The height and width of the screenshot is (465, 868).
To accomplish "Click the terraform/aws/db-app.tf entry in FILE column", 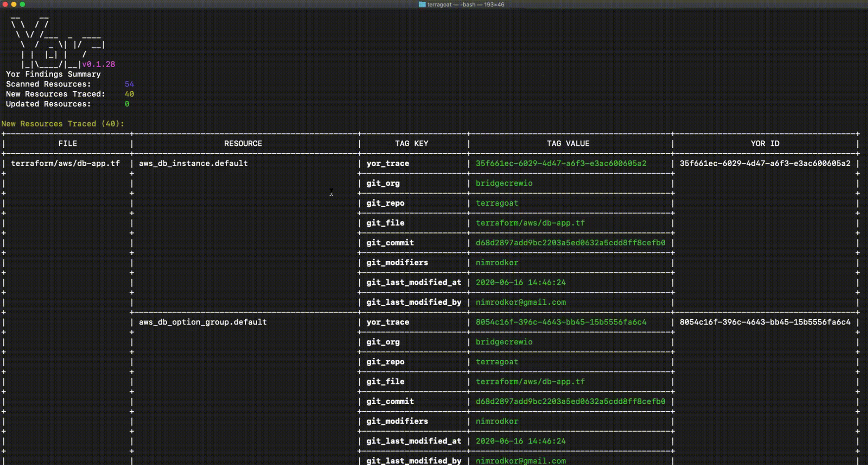I will (65, 164).
